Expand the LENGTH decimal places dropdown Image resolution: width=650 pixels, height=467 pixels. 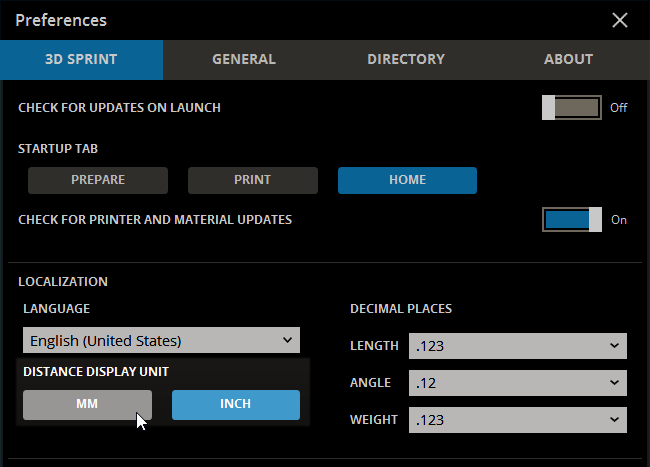click(x=517, y=346)
